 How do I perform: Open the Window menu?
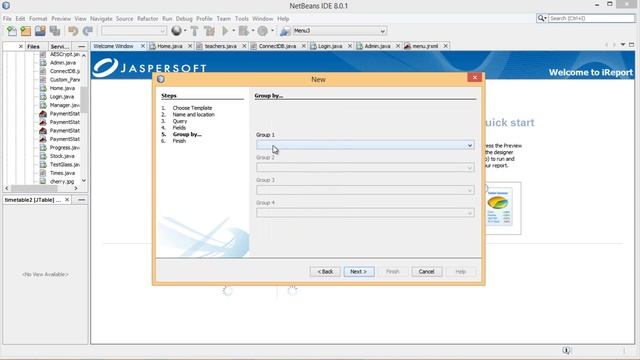262,19
